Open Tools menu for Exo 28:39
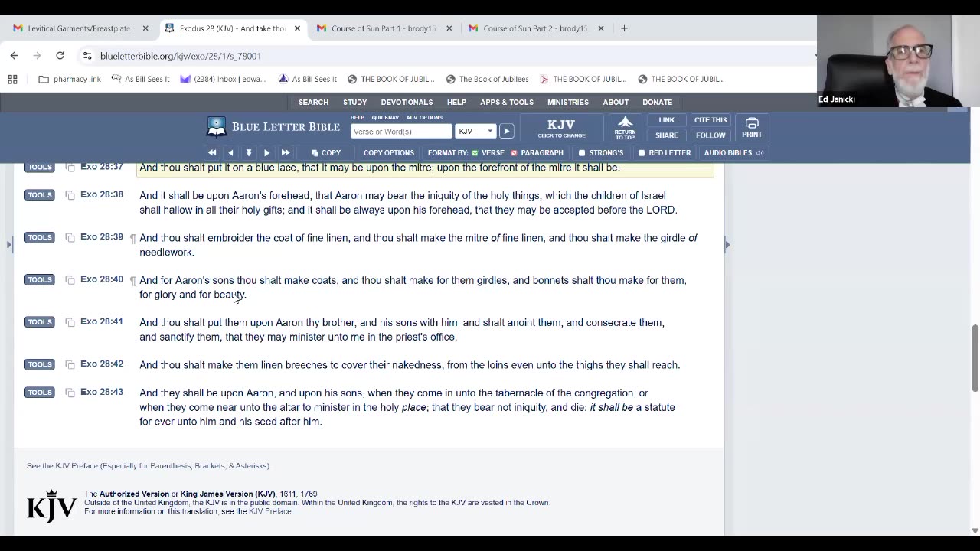The image size is (980, 551). 40,237
